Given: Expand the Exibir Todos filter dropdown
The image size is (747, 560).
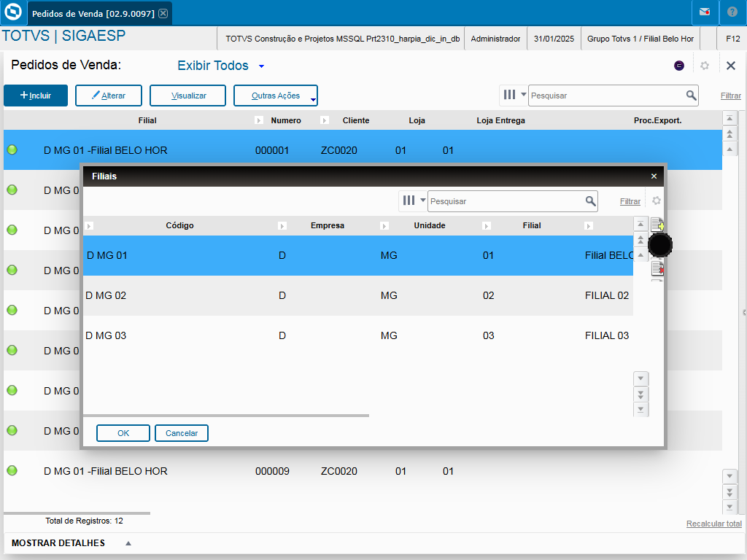Looking at the screenshot, I should (x=261, y=66).
